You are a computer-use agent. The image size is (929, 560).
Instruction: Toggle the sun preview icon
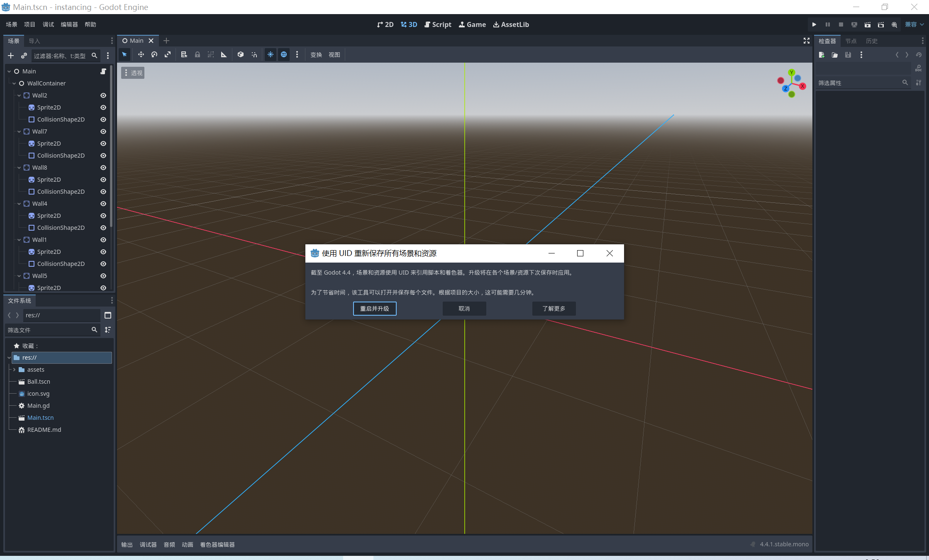271,55
